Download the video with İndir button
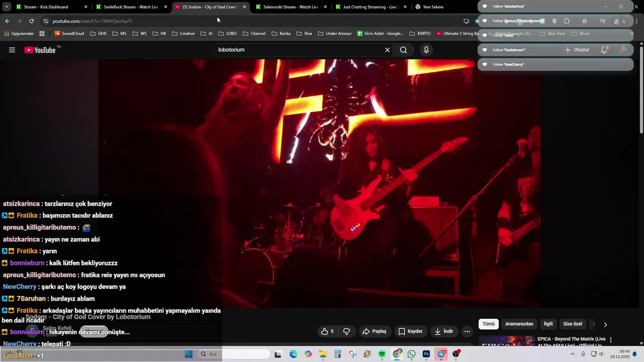 [444, 331]
